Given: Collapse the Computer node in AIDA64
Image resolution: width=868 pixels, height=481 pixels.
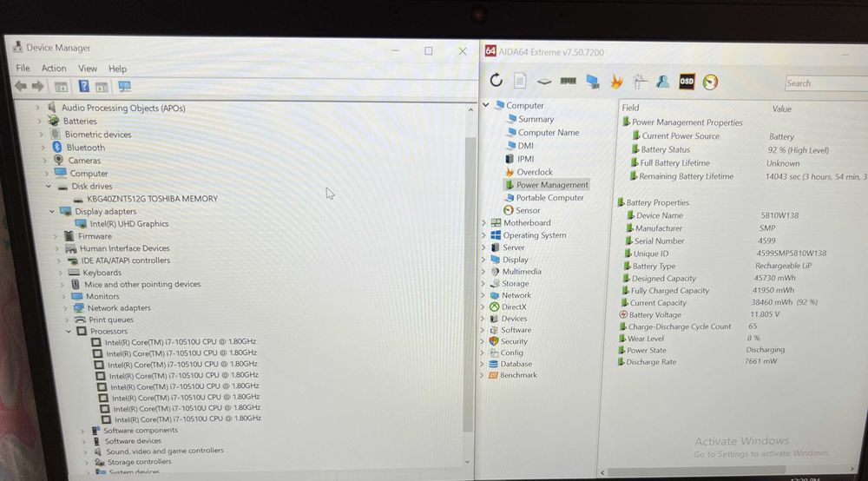Looking at the screenshot, I should click(x=486, y=104).
